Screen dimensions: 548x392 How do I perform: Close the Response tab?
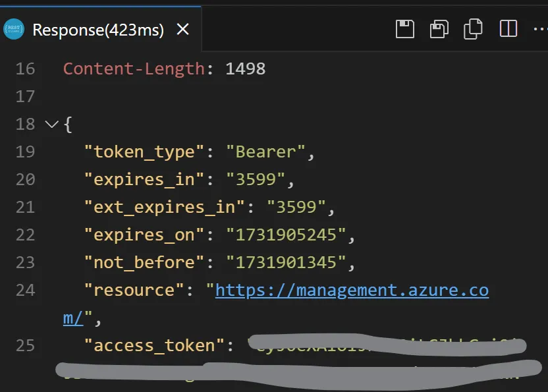tap(183, 29)
